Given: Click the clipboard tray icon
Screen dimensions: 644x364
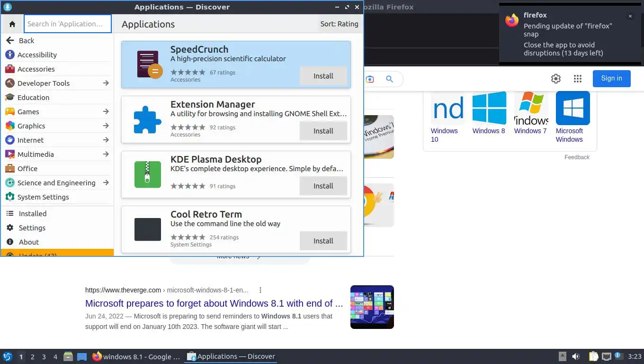Looking at the screenshot, I should coord(593,356).
